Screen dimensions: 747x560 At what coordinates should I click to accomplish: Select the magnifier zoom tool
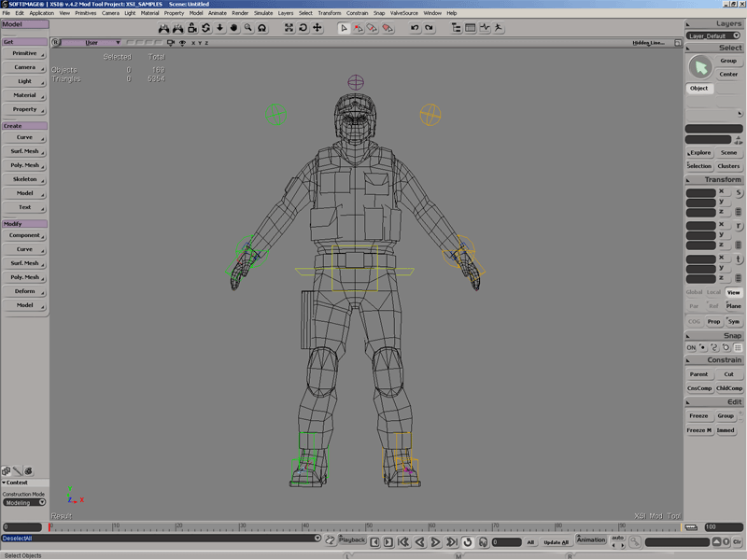[x=247, y=28]
